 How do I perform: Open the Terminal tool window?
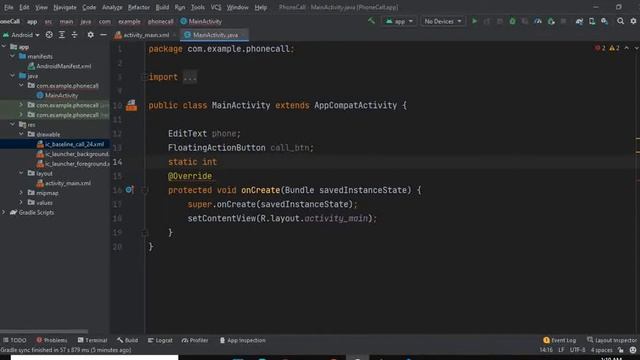(92, 340)
